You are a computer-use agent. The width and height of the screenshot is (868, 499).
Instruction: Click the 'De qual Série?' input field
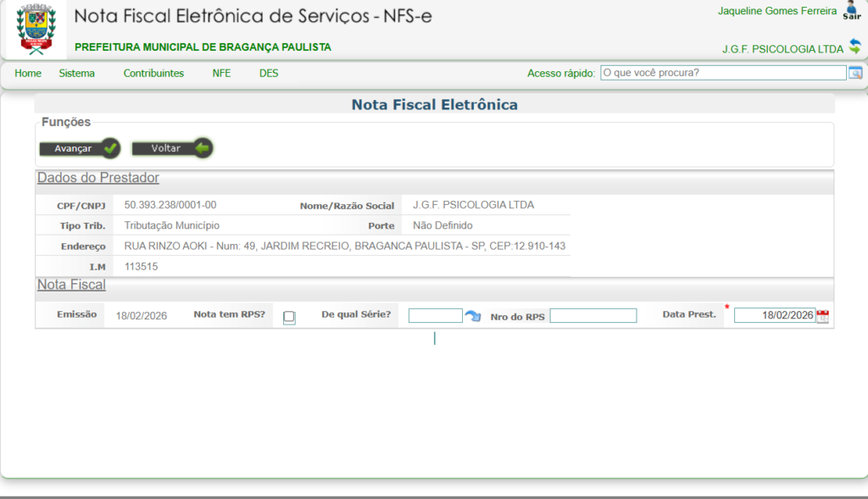[x=435, y=316]
